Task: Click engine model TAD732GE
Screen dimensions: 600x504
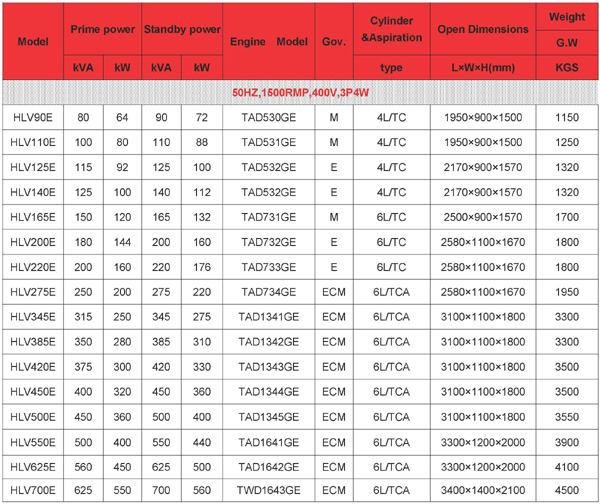Action: 269,242
